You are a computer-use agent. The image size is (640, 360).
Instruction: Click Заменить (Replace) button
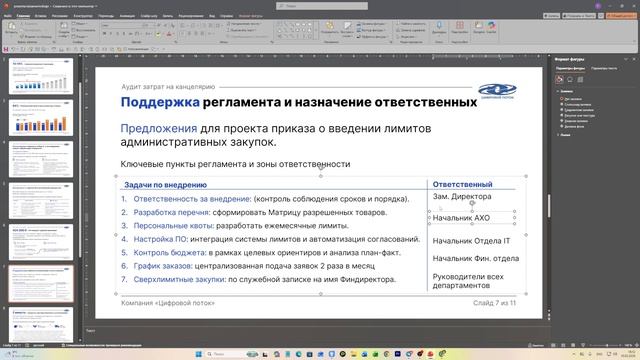pos(411,30)
